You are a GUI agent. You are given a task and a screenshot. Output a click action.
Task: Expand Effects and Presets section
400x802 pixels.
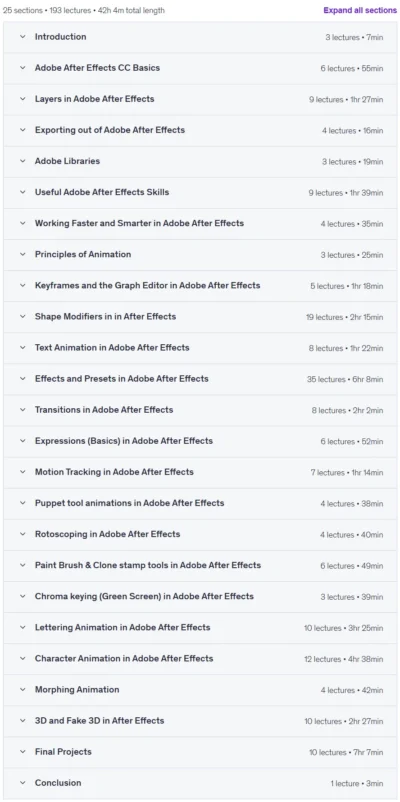(x=200, y=379)
